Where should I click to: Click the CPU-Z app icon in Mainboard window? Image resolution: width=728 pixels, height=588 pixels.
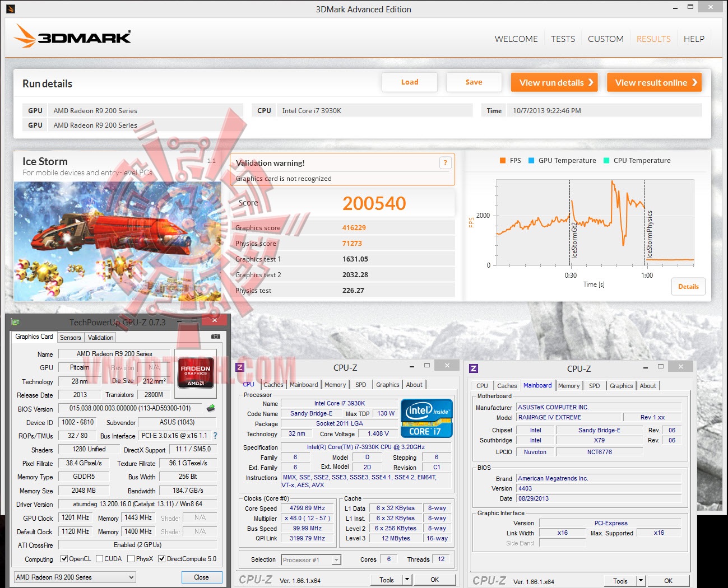(x=474, y=368)
